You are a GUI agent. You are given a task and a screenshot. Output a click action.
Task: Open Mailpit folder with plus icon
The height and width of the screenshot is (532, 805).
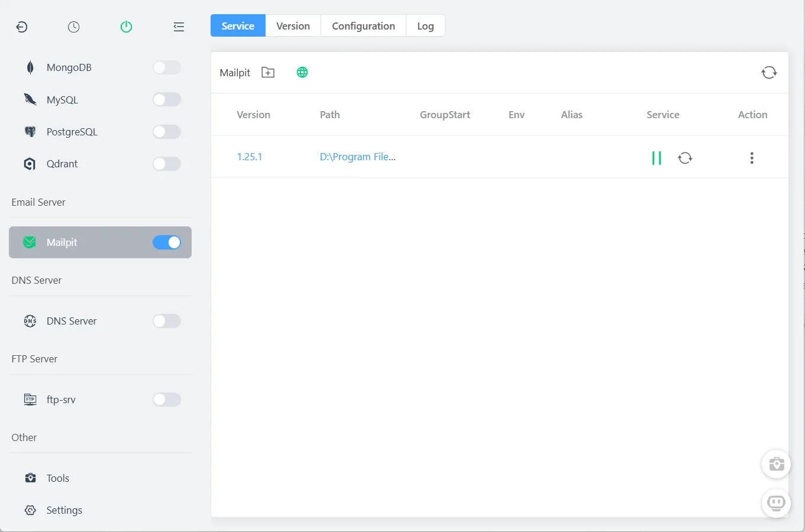click(x=268, y=73)
